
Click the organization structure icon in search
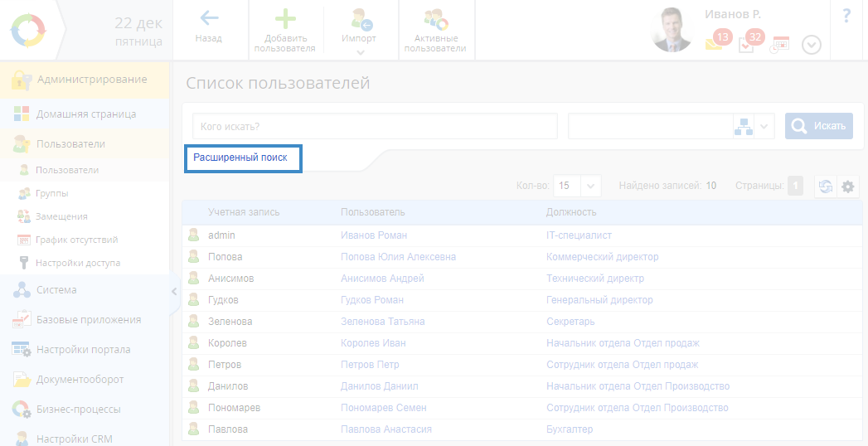744,126
